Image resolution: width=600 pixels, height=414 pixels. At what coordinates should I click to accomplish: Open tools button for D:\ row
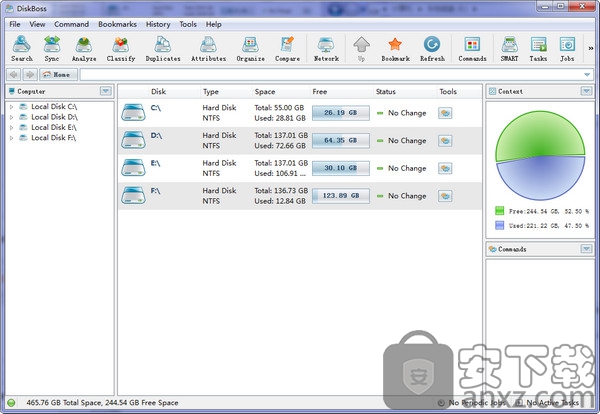point(445,141)
